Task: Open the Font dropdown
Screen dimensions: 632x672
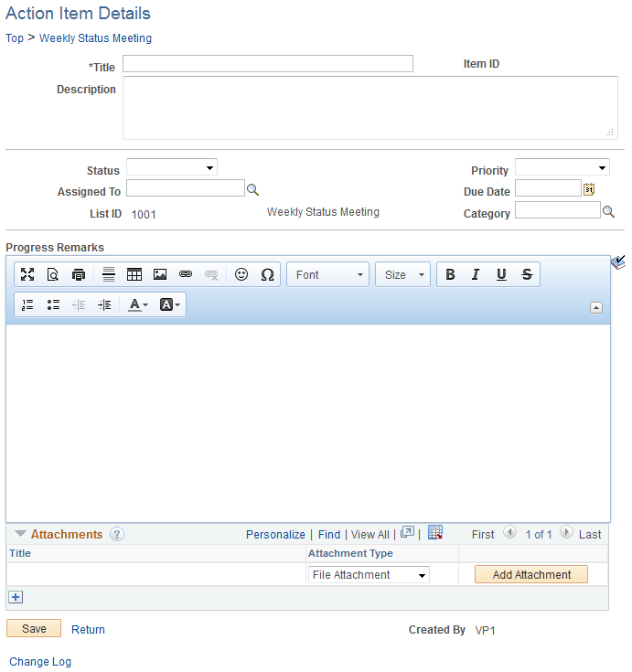Action: click(x=327, y=274)
